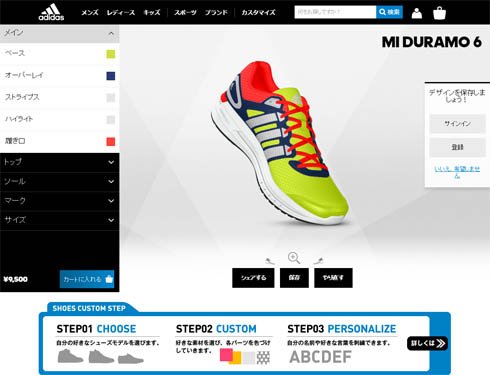Click the 保存 save button
The height and width of the screenshot is (375, 490).
click(294, 278)
